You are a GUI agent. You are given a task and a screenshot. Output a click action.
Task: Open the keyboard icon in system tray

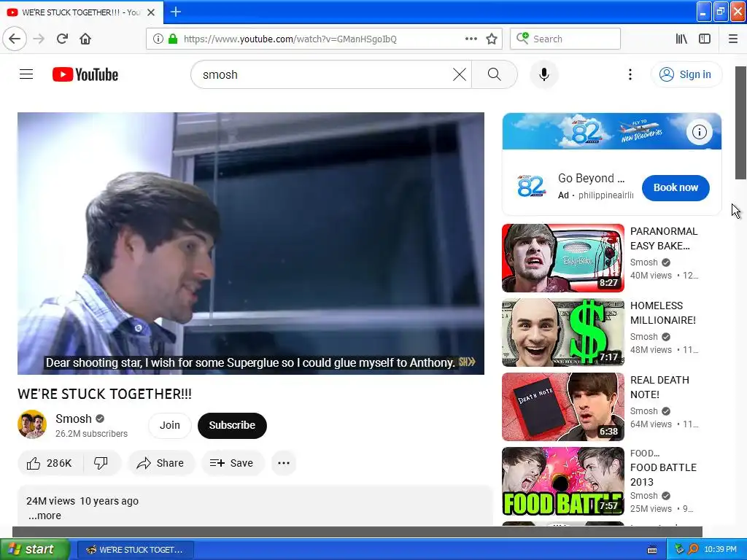[x=652, y=550]
